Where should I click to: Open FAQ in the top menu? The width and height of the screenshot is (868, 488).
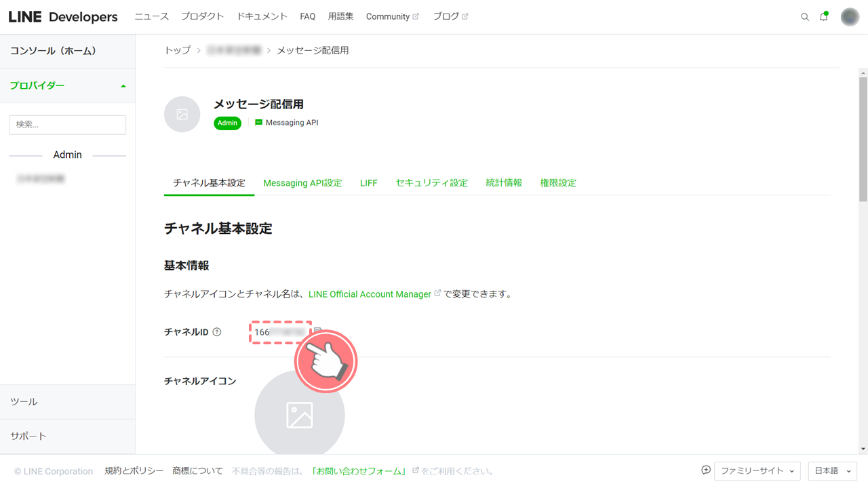tap(308, 16)
